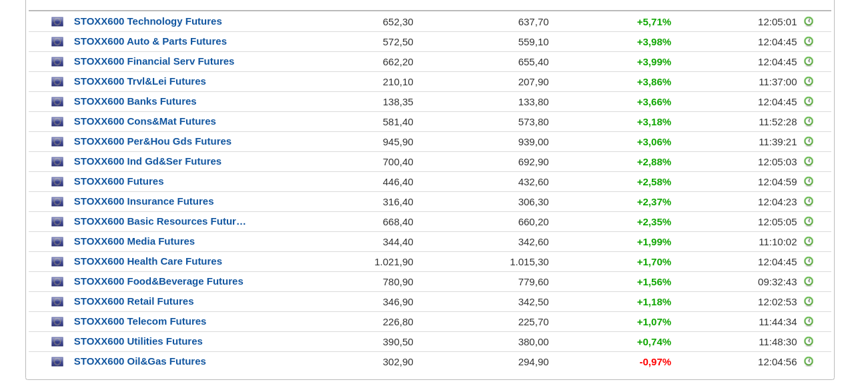
Task: Click the clock icon in the Technology Futures row
Action: [809, 21]
